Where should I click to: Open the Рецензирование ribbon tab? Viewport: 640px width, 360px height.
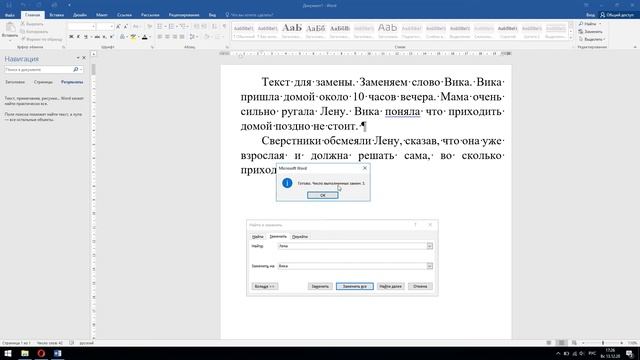[184, 15]
